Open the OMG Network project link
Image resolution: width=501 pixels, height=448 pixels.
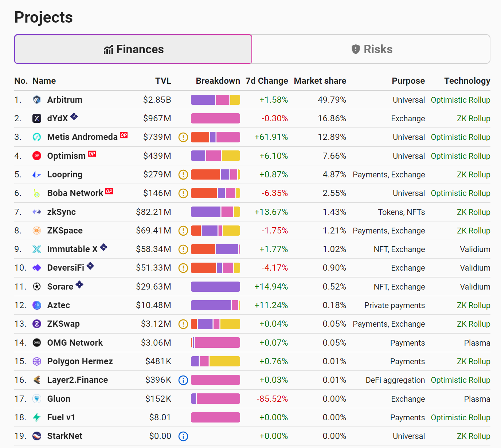pyautogui.click(x=75, y=343)
